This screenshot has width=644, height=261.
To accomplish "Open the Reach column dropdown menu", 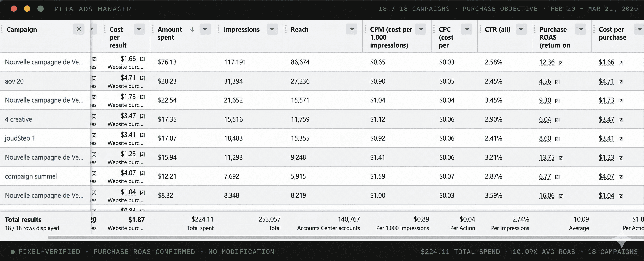I will (351, 29).
